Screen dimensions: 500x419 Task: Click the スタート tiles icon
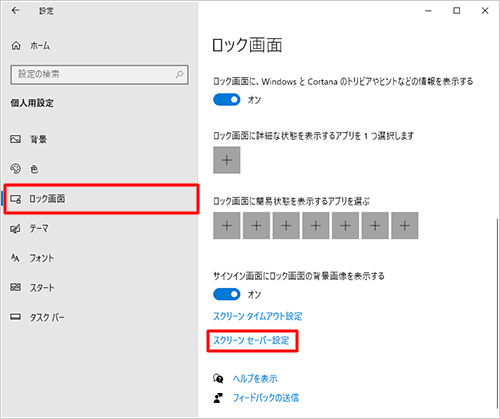click(15, 287)
